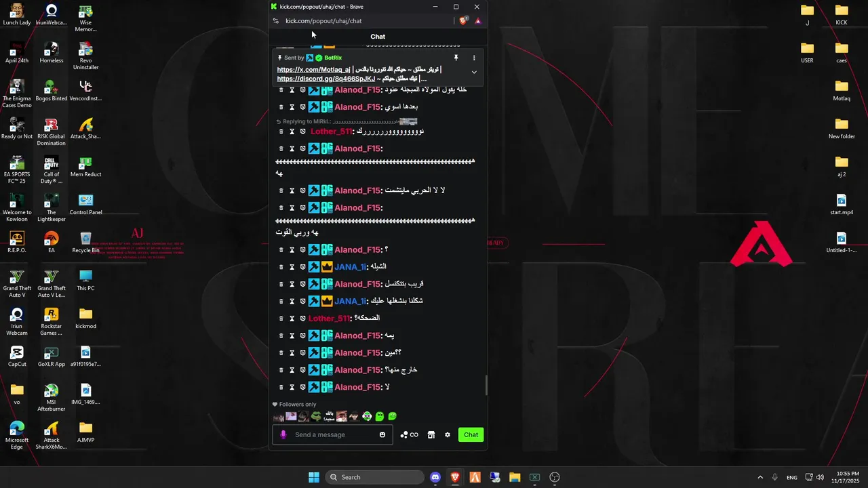Click the purple microphone icon in message box
The width and height of the screenshot is (868, 488).
283,435
